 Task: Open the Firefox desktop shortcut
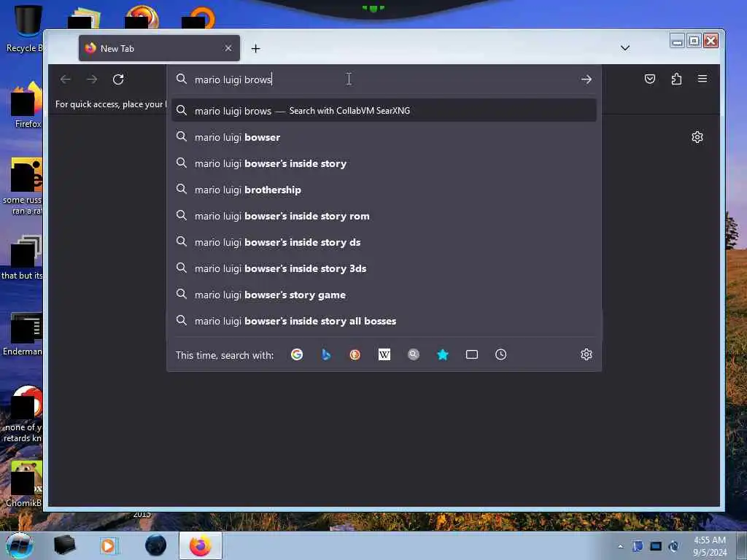26,105
